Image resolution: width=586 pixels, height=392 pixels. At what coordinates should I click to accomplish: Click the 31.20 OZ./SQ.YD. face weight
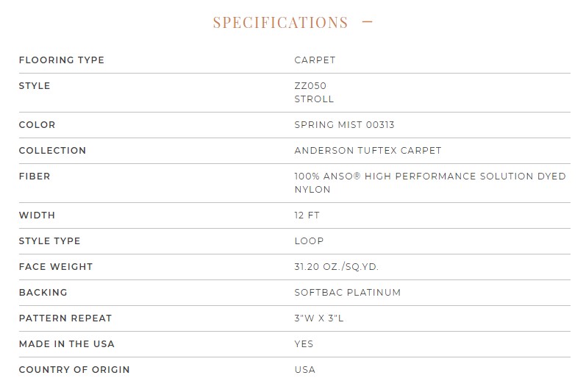(x=336, y=267)
